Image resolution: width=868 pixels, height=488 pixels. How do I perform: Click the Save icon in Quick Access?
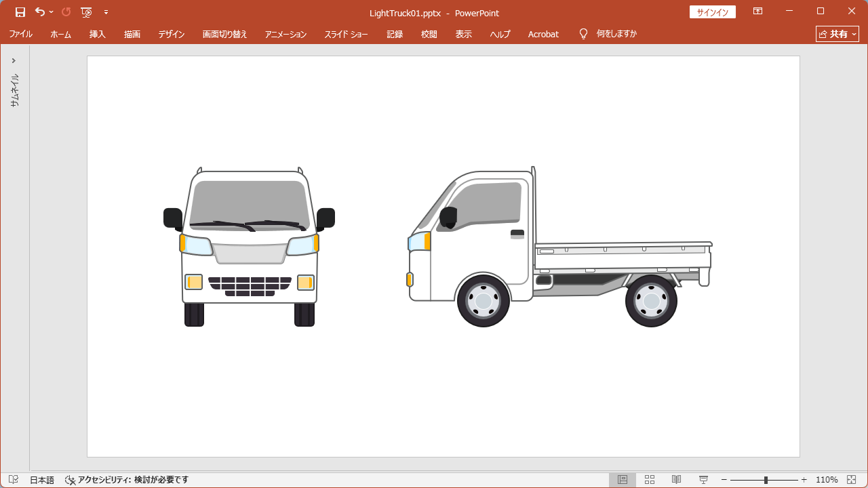click(20, 12)
